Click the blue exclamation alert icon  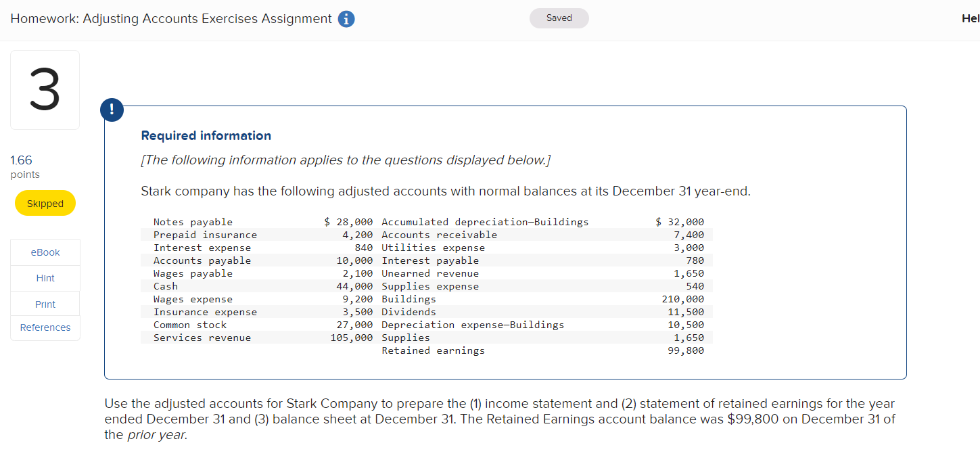(112, 110)
